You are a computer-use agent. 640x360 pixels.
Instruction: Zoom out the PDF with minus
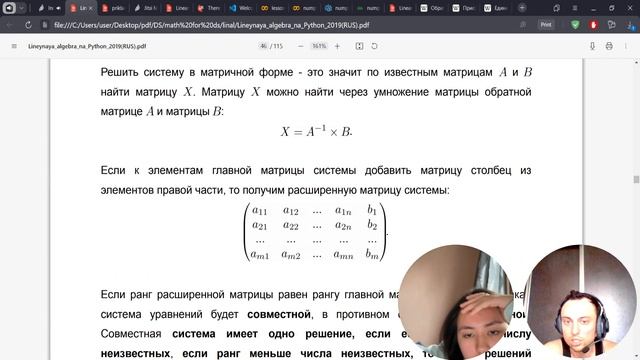300,46
